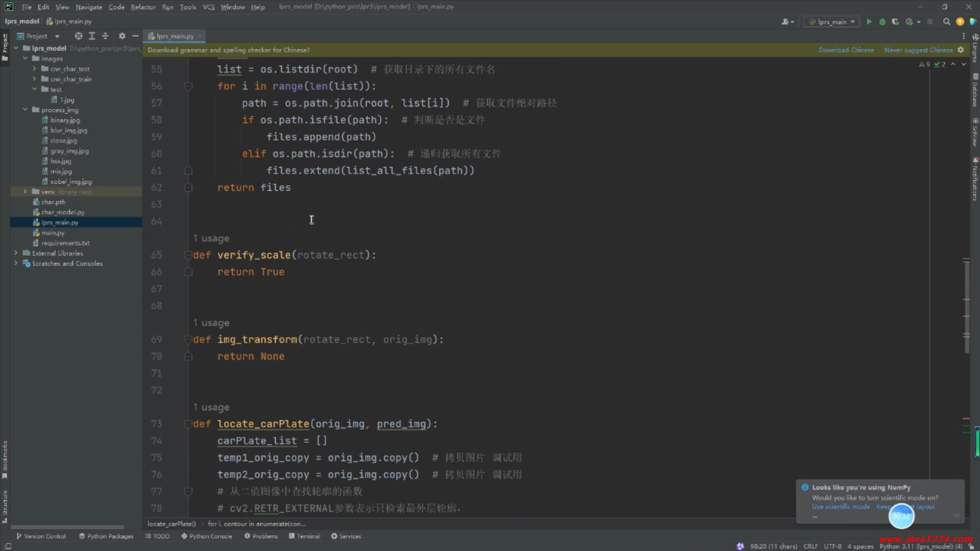Click the Download Chinese link
The image size is (980, 551).
point(846,50)
